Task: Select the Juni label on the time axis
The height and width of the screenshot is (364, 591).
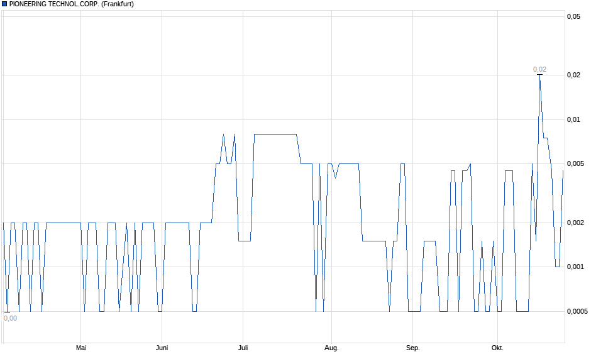Action: (x=162, y=348)
